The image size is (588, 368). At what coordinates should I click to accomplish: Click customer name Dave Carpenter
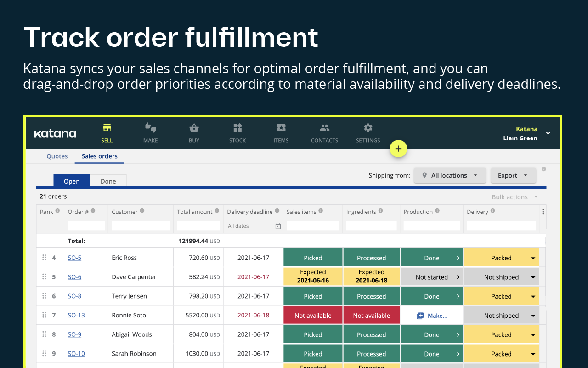pos(134,277)
